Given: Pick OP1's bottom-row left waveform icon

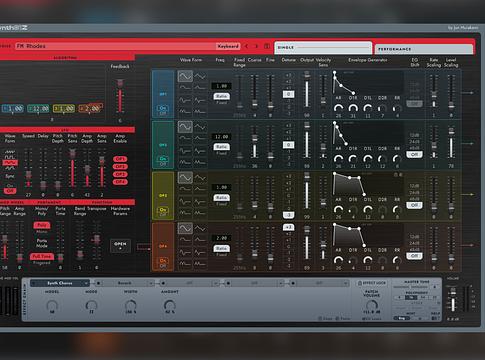Looking at the screenshot, I should pyautogui.click(x=185, y=111).
